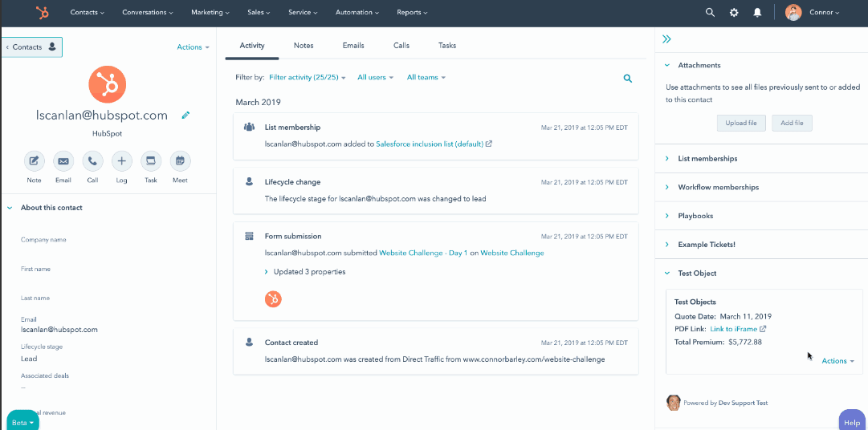Switch to the Notes tab

[x=304, y=46]
